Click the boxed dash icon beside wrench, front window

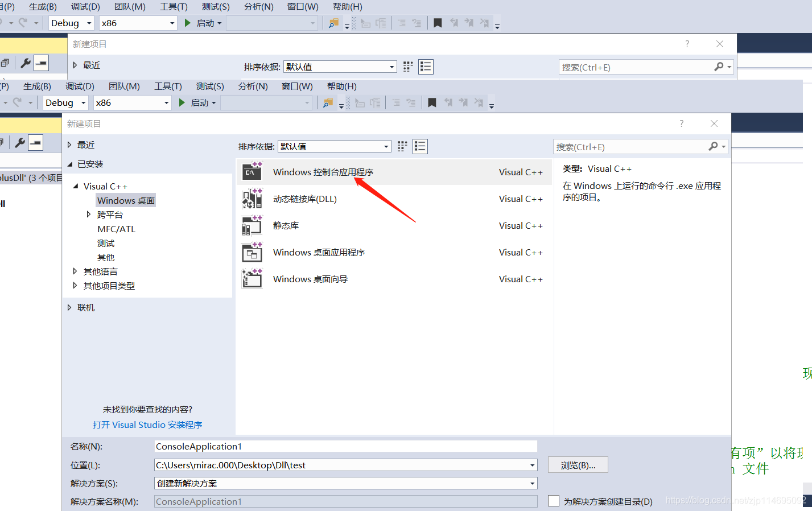tap(35, 142)
